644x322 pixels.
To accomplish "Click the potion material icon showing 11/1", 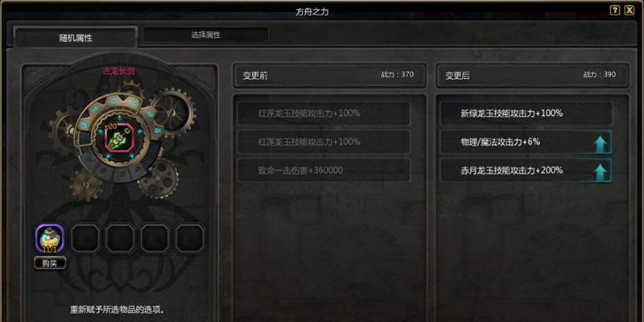I will 50,238.
